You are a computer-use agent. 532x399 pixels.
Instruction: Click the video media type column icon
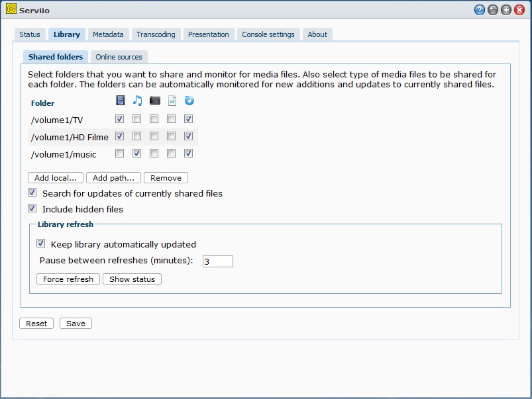pos(120,101)
